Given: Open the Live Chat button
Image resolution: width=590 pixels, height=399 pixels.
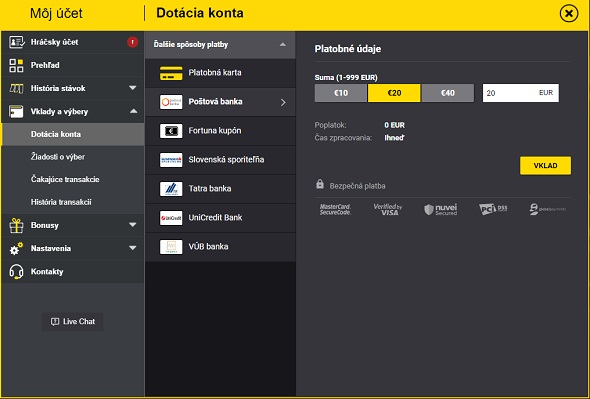Looking at the screenshot, I should (x=73, y=322).
